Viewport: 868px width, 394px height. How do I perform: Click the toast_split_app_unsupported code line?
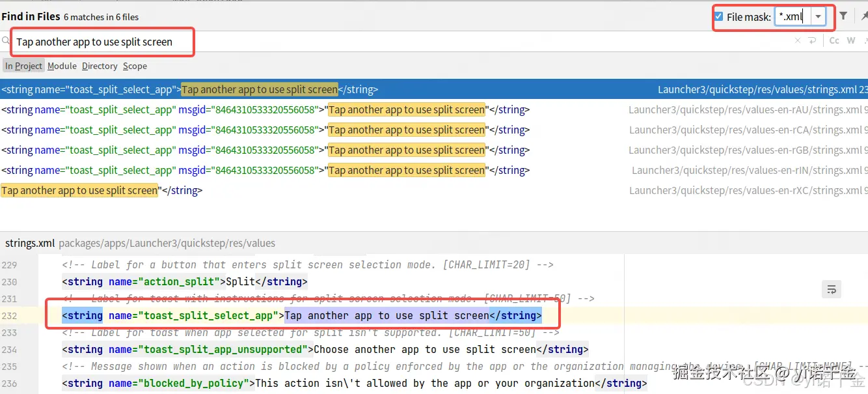pos(325,349)
